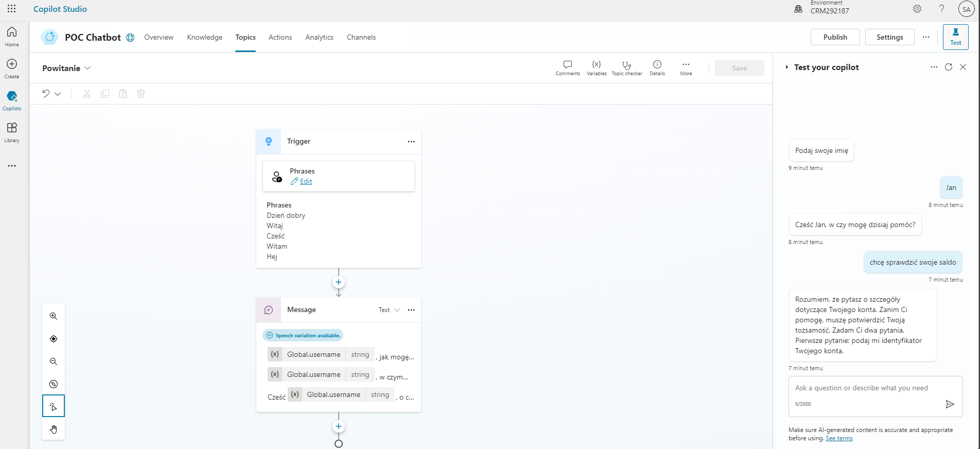Open the SA account avatar
This screenshot has width=980, height=449.
(966, 9)
